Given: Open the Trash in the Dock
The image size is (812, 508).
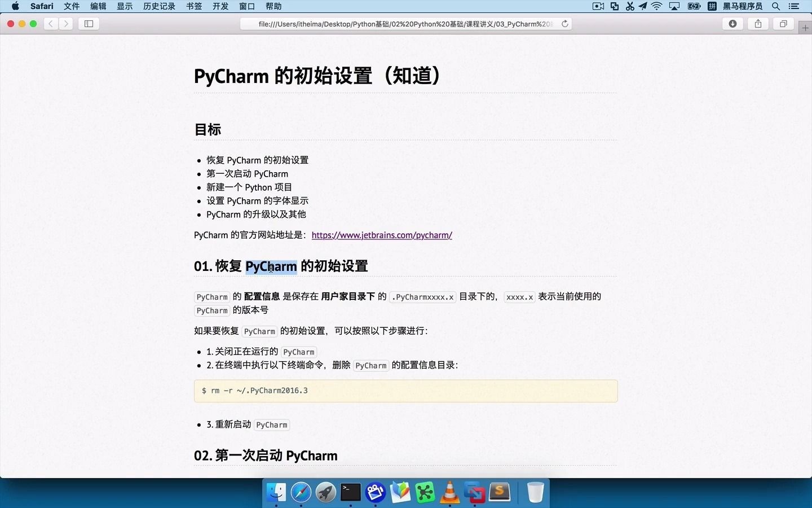Looking at the screenshot, I should tap(534, 492).
